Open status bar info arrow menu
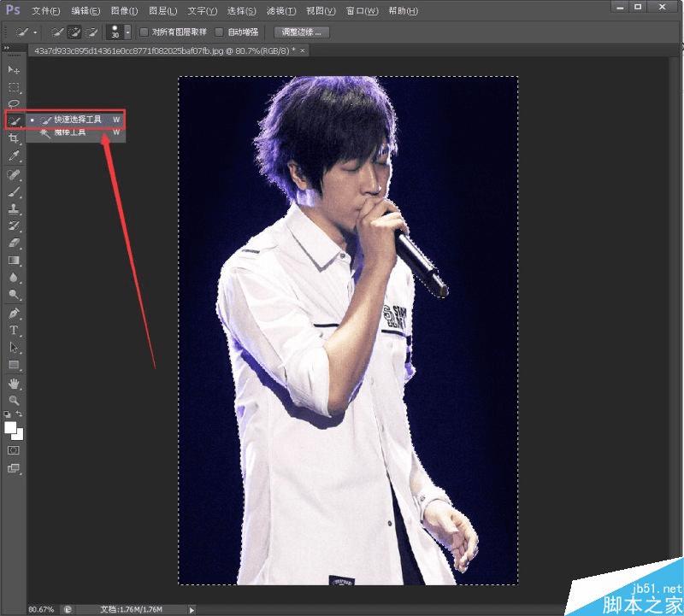This screenshot has height=616, width=684. click(192, 610)
